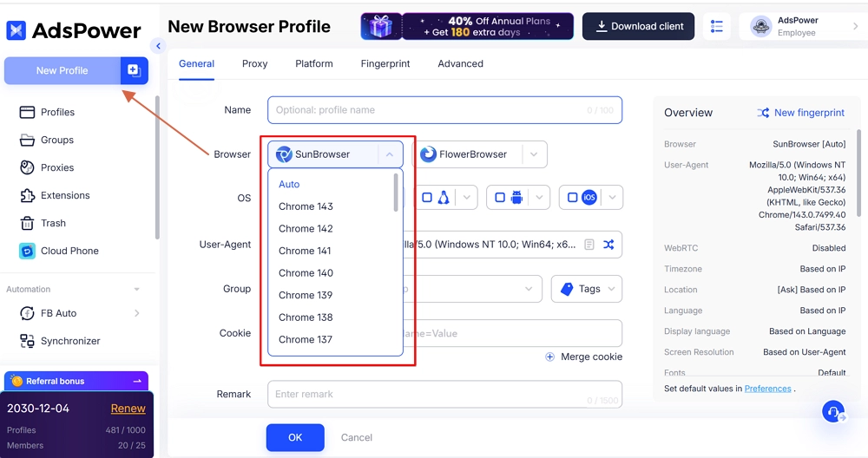The height and width of the screenshot is (458, 868).
Task: Check the Android OS checkbox
Action: pos(500,198)
